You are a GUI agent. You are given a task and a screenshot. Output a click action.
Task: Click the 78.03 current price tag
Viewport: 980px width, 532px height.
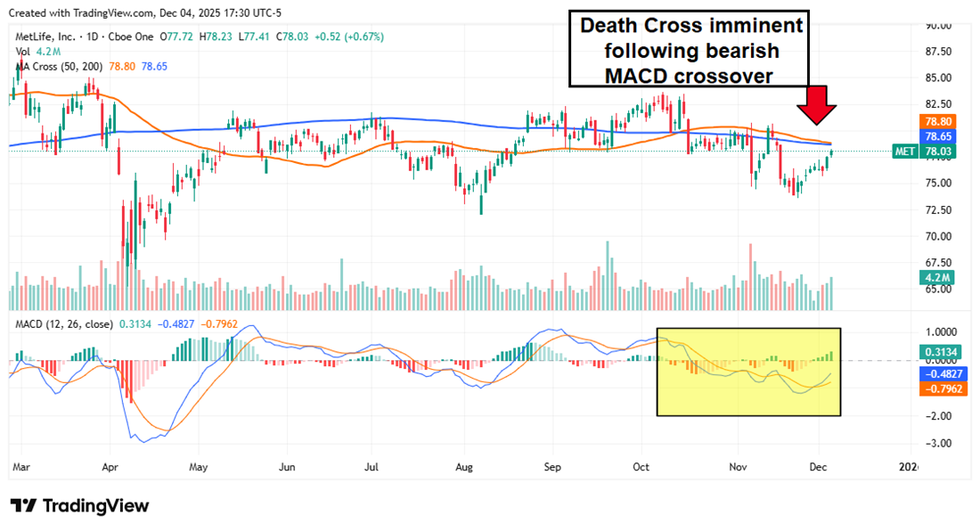click(x=940, y=152)
